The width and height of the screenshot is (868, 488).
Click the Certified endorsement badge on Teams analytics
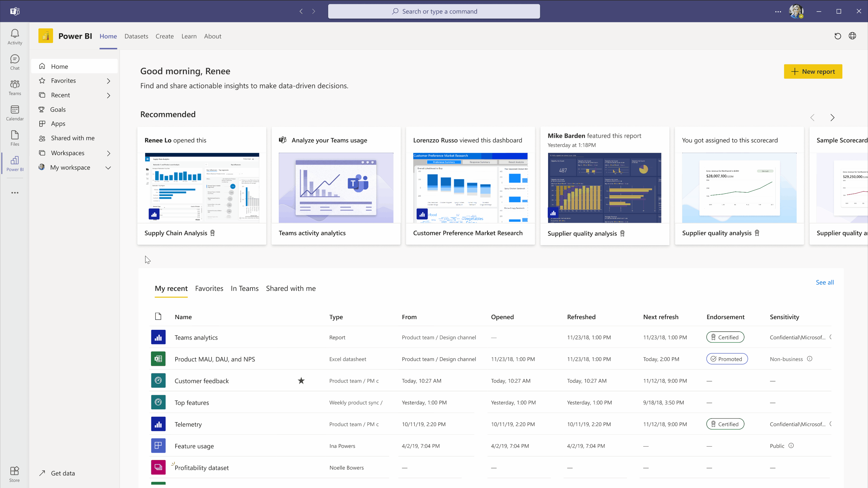coord(724,337)
